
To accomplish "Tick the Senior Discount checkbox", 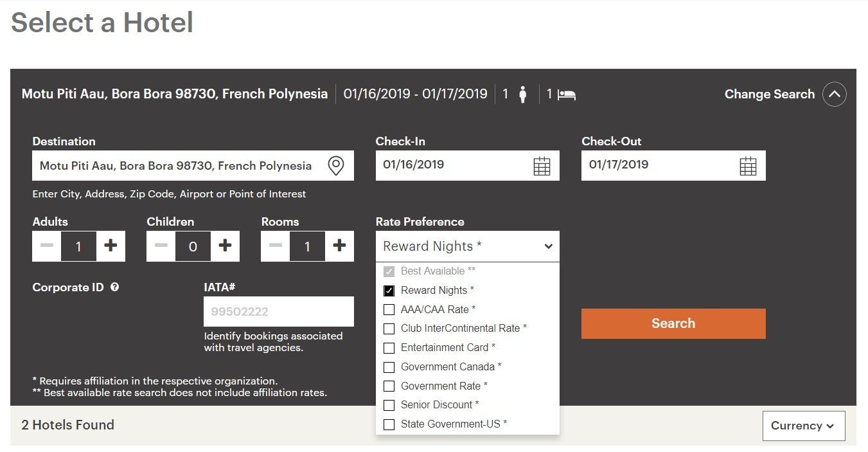I will click(389, 405).
